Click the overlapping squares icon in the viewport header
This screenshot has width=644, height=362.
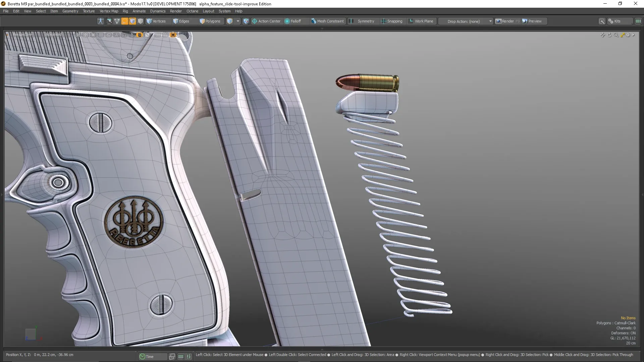click(109, 35)
